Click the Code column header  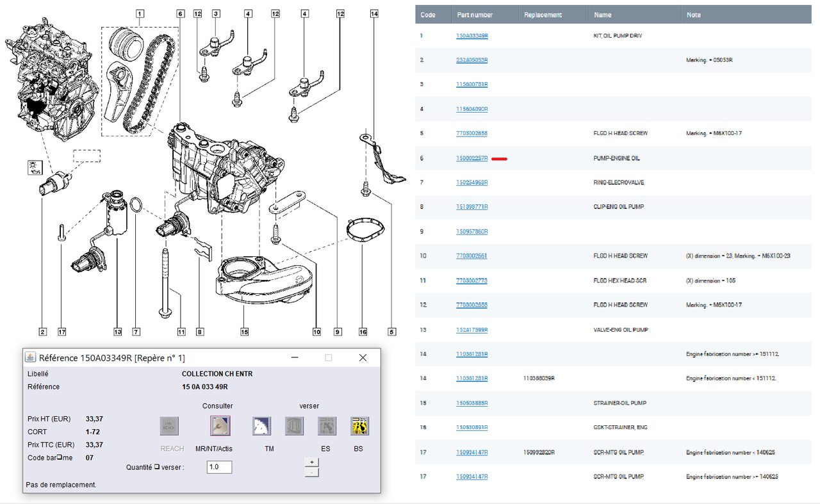[428, 15]
